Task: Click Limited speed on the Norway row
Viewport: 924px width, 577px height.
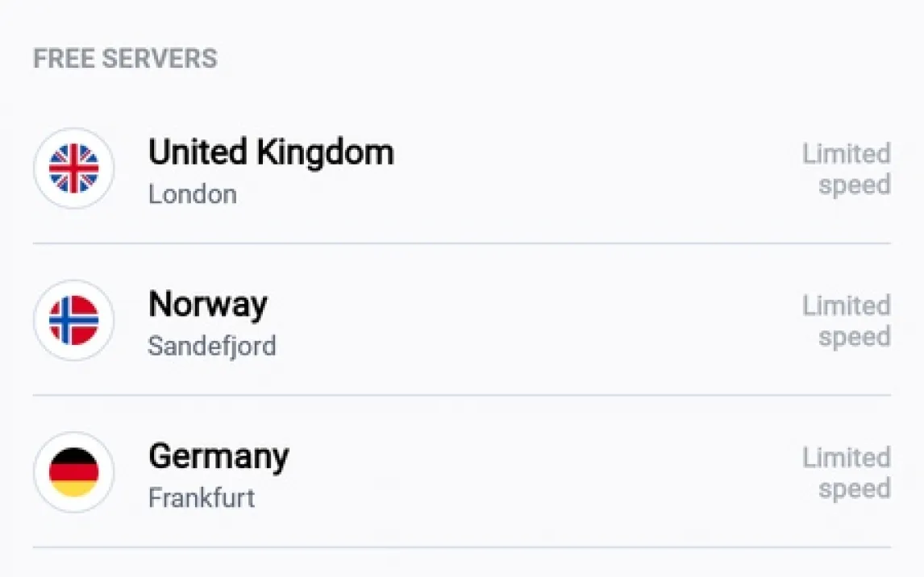Action: point(847,321)
